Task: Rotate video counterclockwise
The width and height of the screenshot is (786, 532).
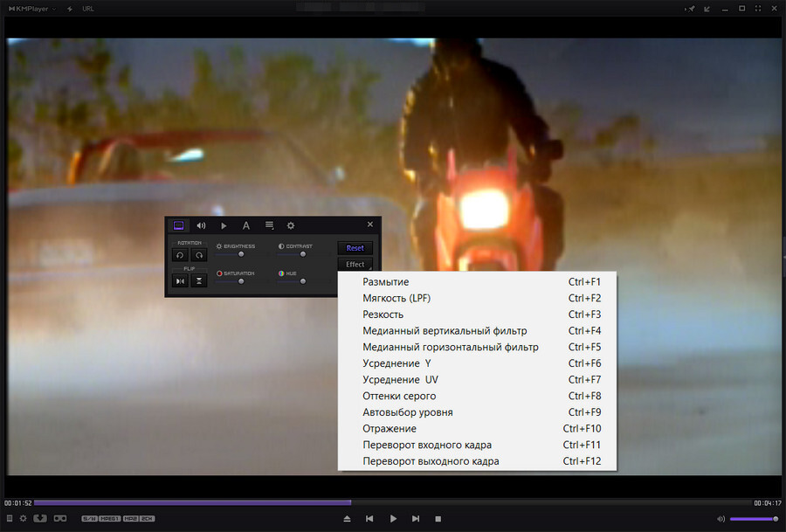Action: pyautogui.click(x=180, y=255)
